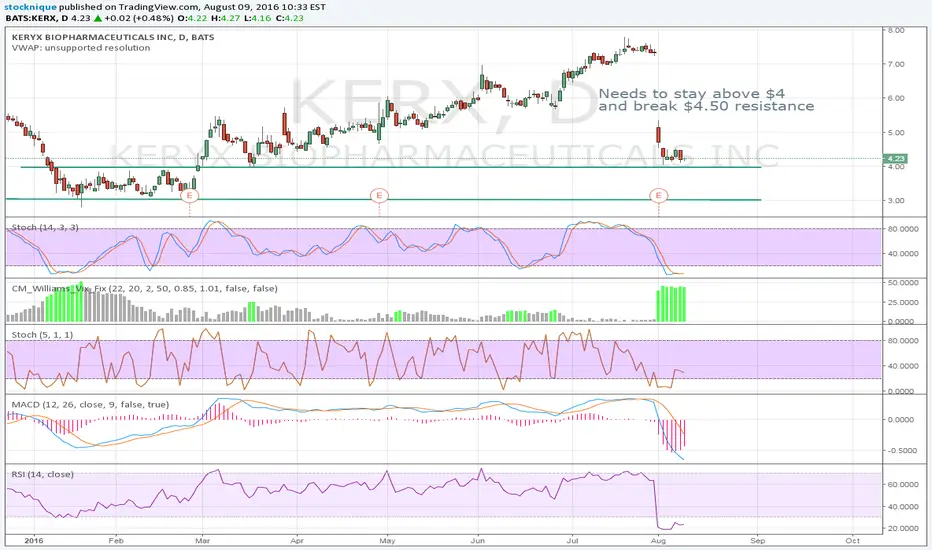
Task: Select the 'Needs to stay above $4' annotation
Action: click(x=691, y=93)
